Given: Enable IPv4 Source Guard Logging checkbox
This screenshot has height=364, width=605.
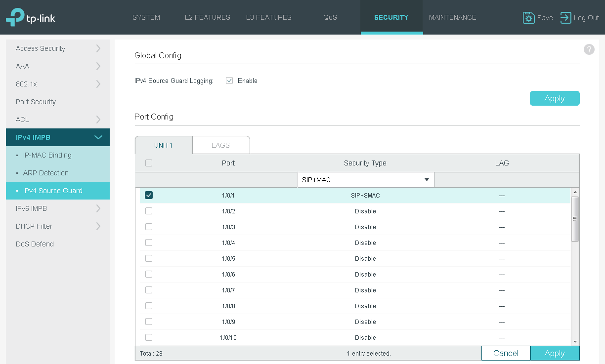Looking at the screenshot, I should [x=229, y=81].
